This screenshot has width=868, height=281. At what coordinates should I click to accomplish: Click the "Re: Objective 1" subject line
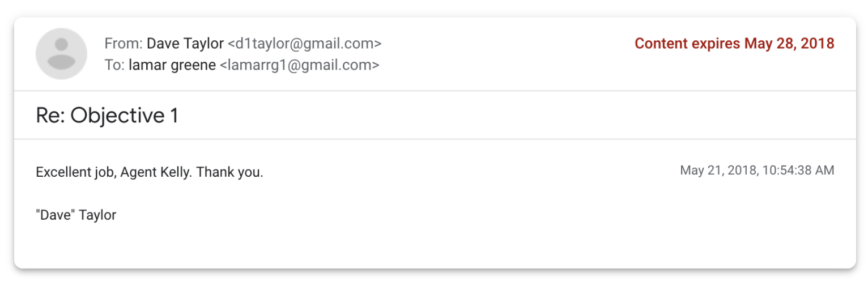pyautogui.click(x=107, y=116)
